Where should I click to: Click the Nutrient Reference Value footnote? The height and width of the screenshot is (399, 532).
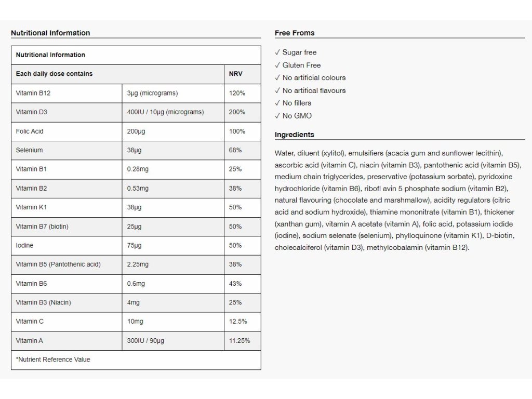[x=53, y=360]
